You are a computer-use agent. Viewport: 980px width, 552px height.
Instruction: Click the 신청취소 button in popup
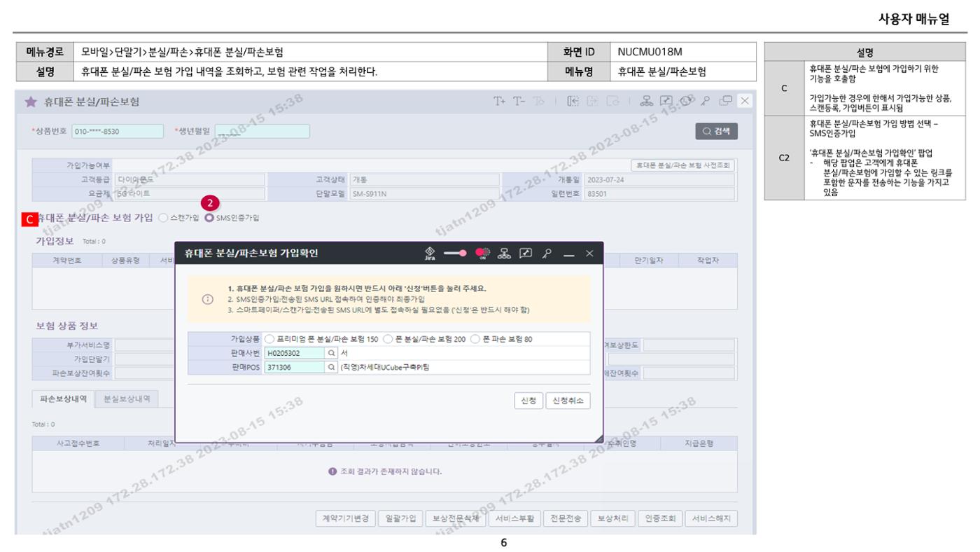[x=568, y=401]
